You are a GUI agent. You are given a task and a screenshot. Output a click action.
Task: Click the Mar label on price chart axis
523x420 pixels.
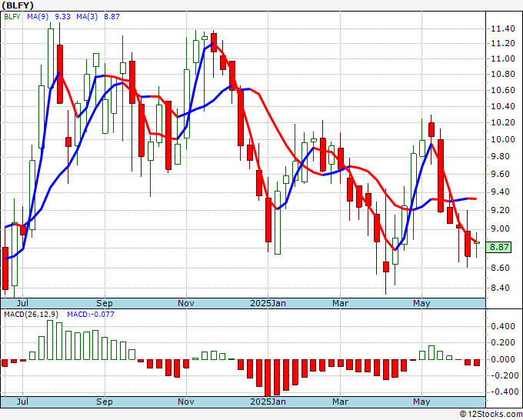pyautogui.click(x=340, y=303)
